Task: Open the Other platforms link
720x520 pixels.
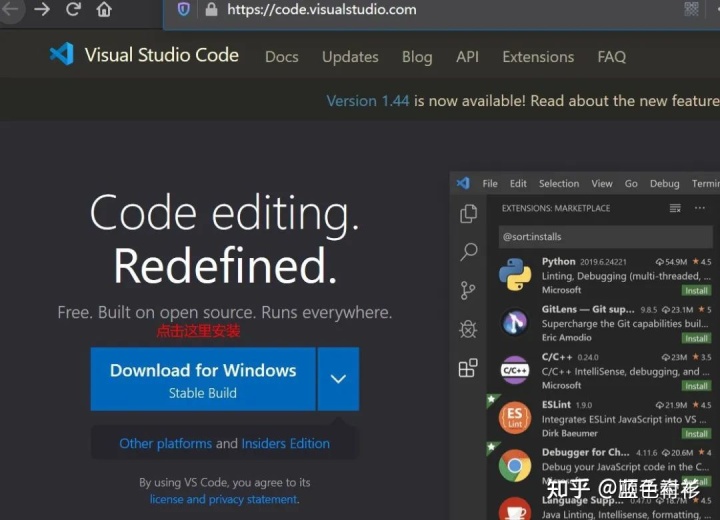Action: [x=165, y=443]
